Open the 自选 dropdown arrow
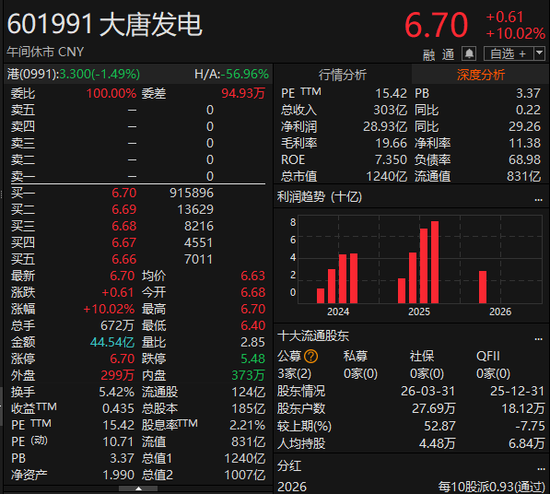Viewport: 550px width, 494px height. click(x=539, y=54)
